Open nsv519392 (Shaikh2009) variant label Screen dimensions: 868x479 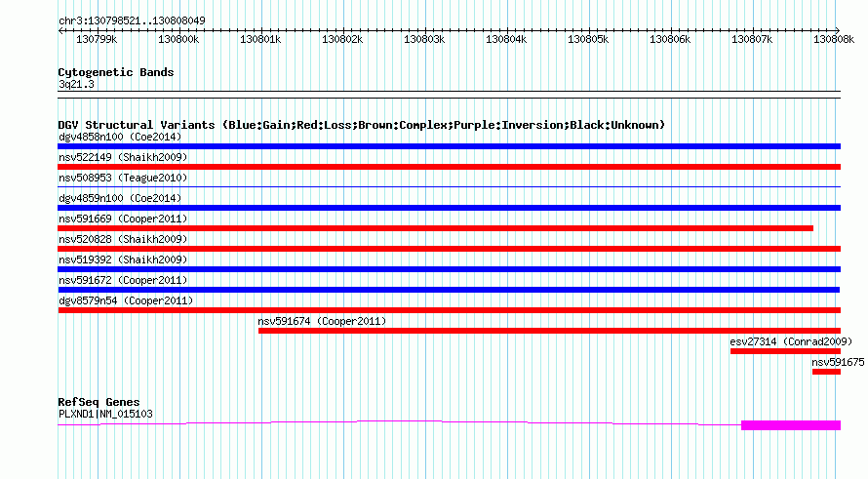coord(123,259)
